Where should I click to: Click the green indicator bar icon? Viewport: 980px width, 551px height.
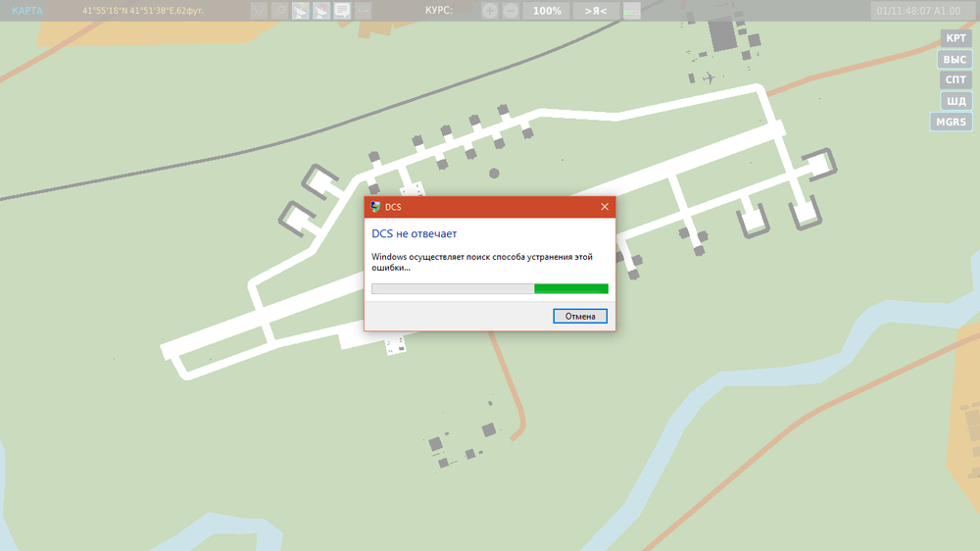[632, 11]
